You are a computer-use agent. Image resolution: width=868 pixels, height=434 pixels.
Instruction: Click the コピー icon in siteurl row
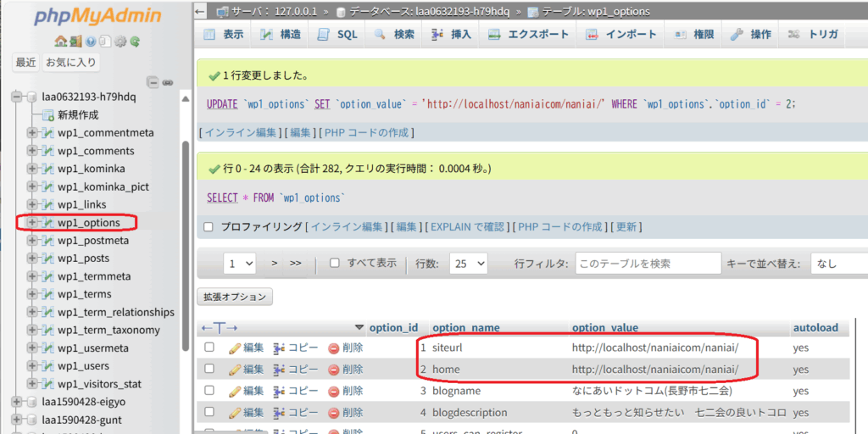(x=278, y=348)
